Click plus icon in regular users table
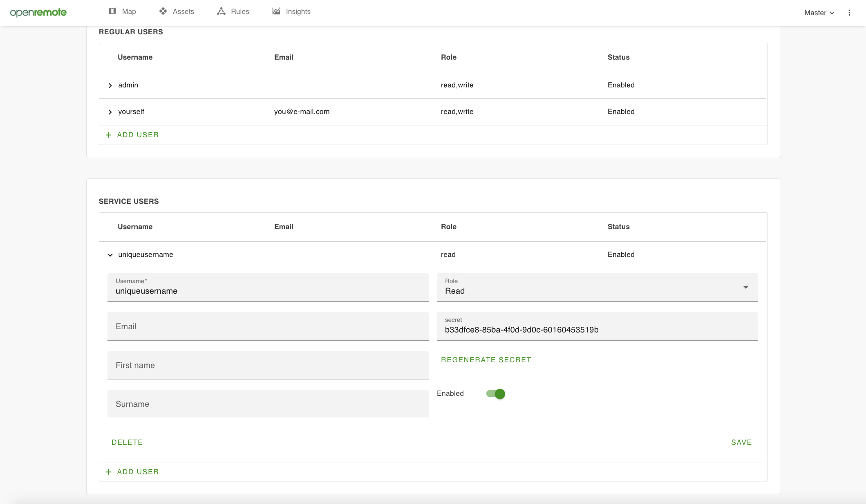 (x=108, y=135)
